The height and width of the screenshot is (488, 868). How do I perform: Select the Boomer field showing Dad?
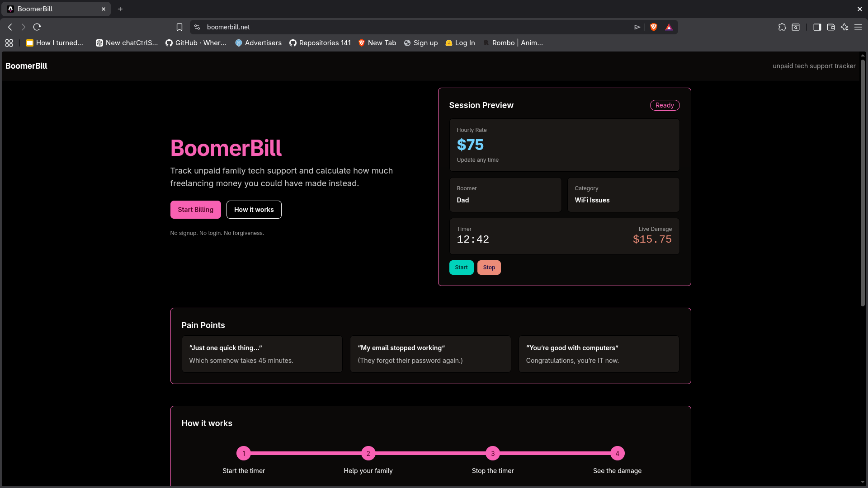(505, 195)
